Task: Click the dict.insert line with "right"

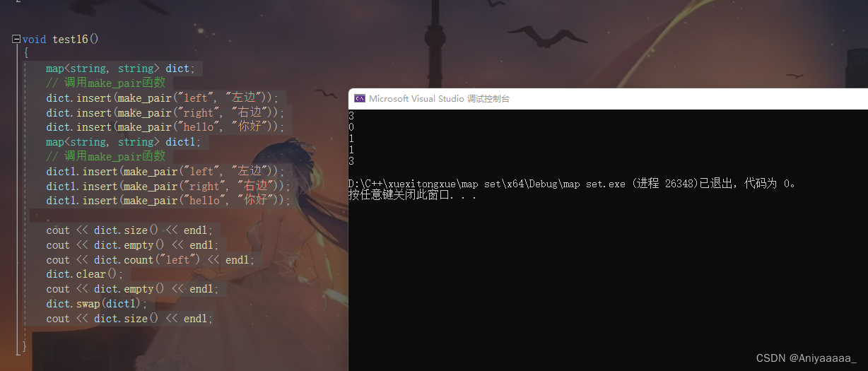Action: point(165,113)
